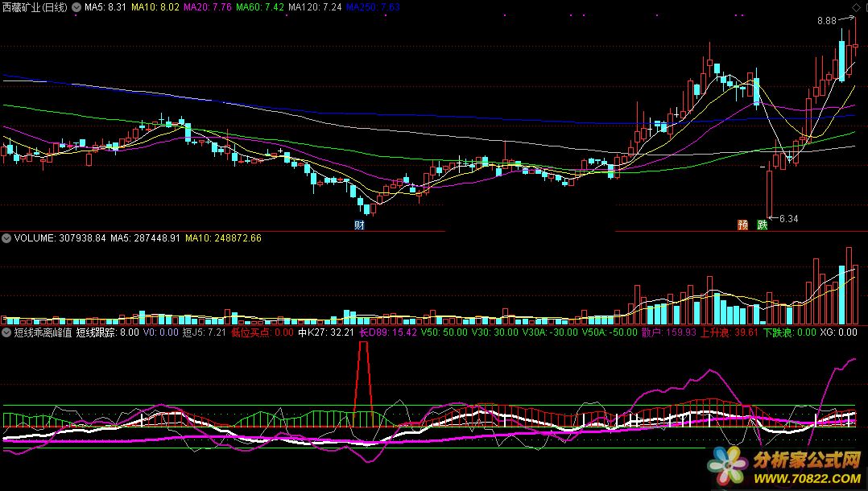
Task: Click the V30: 30.00 value
Action: coord(495,332)
